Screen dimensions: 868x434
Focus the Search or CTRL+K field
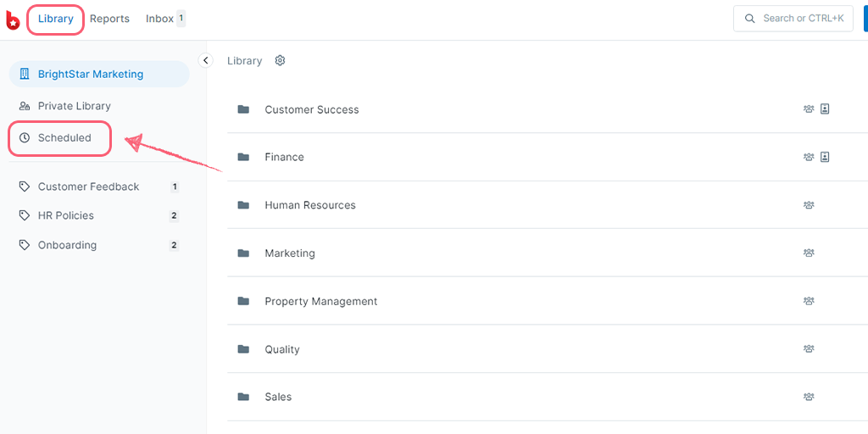pos(793,19)
